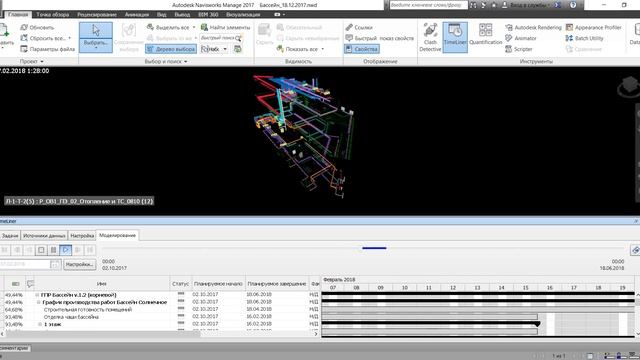Open the calendar picker next to date field

55,264
